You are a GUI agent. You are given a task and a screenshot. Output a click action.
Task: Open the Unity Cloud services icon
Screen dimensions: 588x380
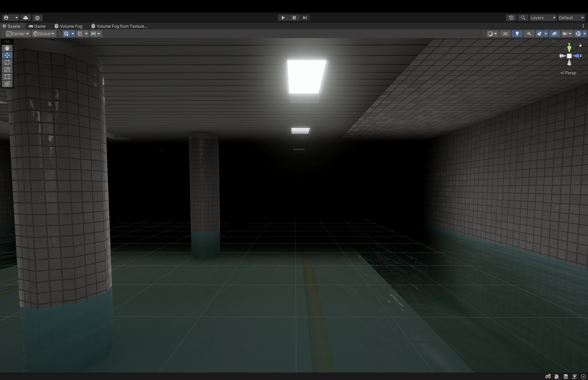[x=26, y=18]
